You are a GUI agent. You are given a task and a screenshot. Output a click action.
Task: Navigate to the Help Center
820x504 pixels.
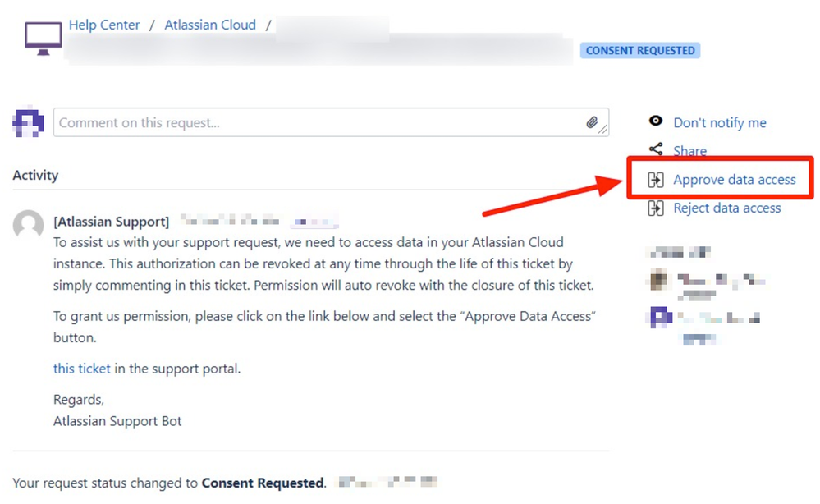[x=104, y=24]
